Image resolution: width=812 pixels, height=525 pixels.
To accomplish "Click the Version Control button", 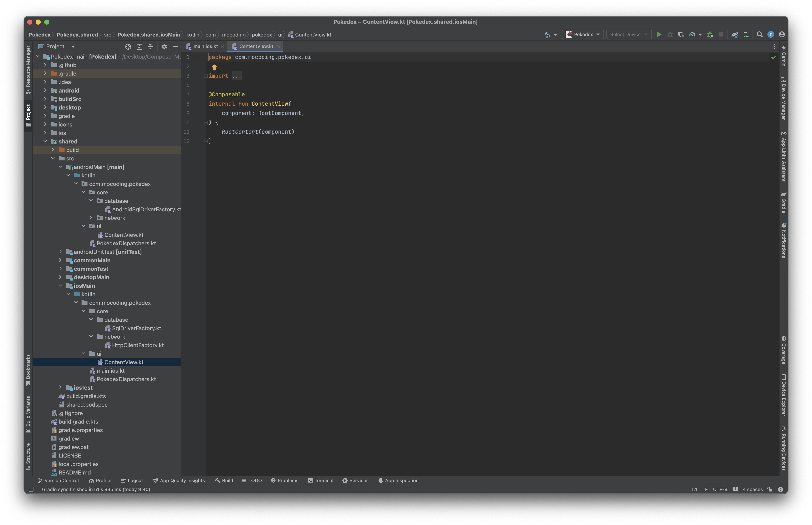I will click(x=58, y=480).
